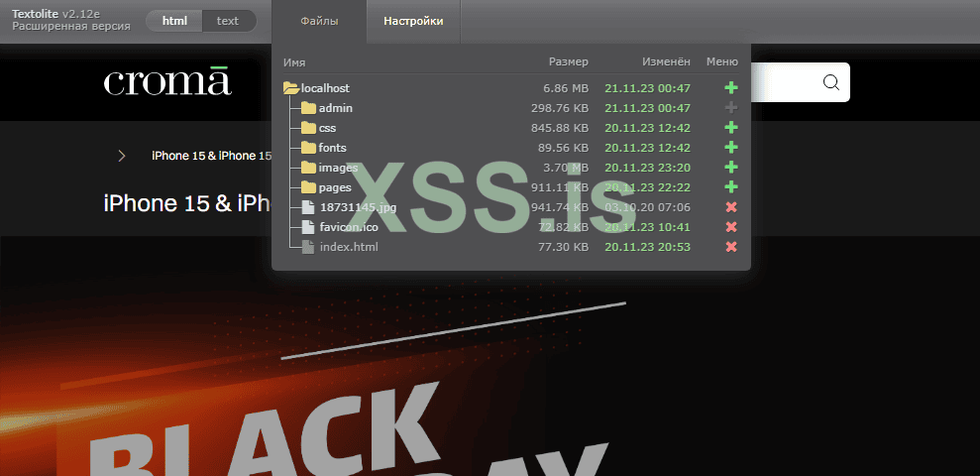Viewport: 980px width, 476px height.
Task: Click the 20.11.23 23:20 date
Action: [647, 168]
